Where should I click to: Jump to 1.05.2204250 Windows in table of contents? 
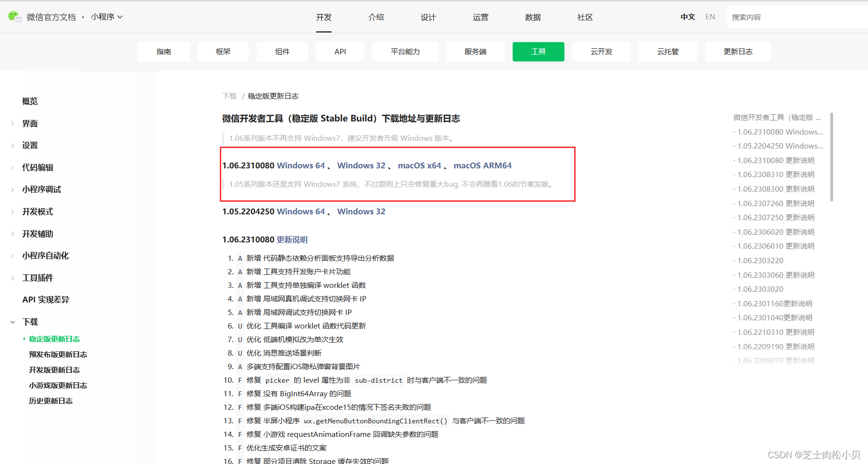[780, 146]
